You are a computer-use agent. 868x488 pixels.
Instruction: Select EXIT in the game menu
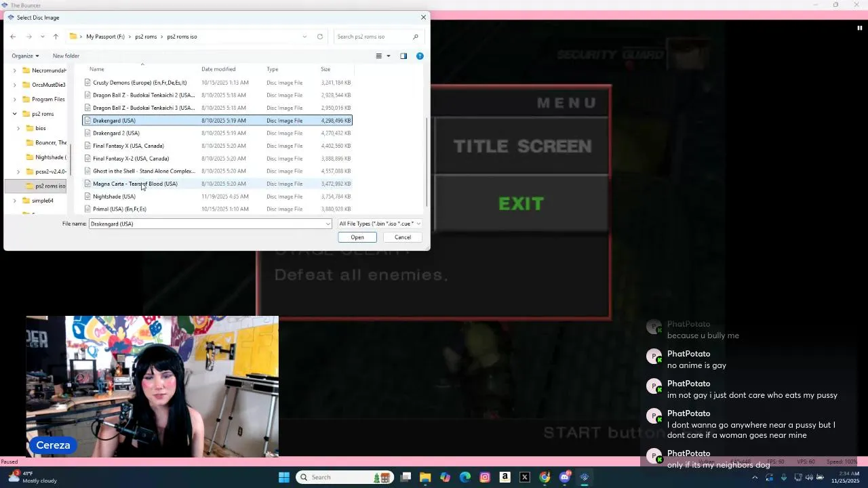(521, 204)
